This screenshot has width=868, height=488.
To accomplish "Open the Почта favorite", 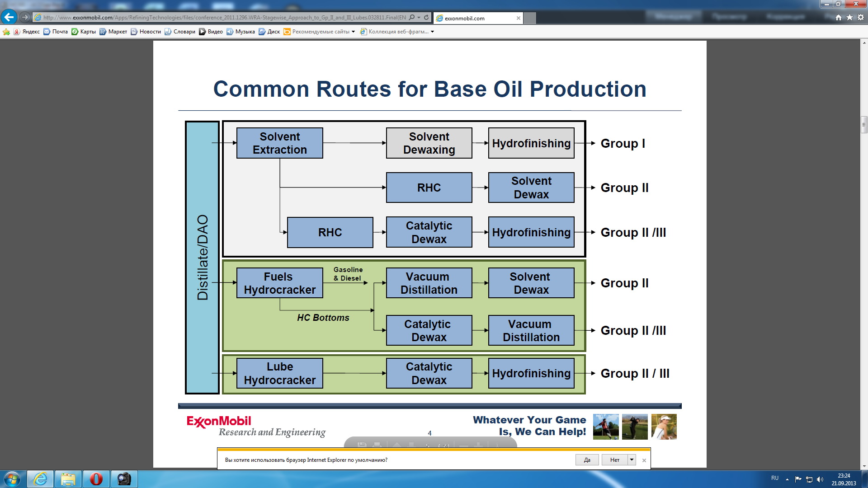I will (56, 32).
